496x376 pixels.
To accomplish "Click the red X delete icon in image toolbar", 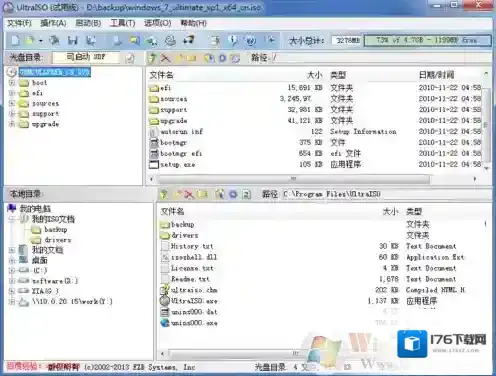I will pyautogui.click(x=165, y=58).
